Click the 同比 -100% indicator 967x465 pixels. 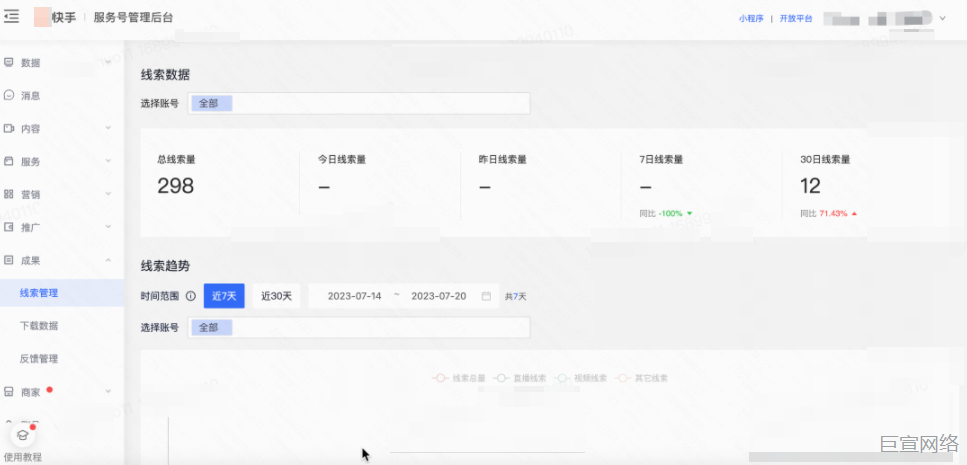point(666,213)
